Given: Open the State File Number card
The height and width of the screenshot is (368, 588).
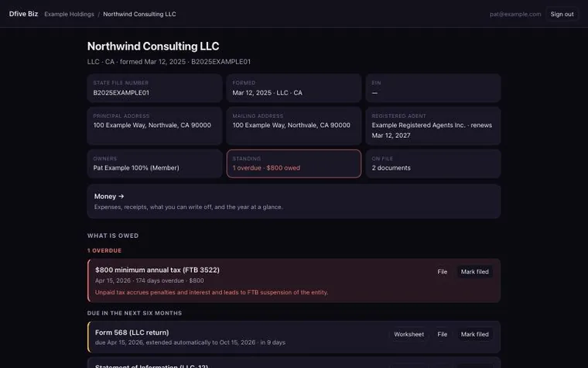Looking at the screenshot, I should tap(155, 88).
